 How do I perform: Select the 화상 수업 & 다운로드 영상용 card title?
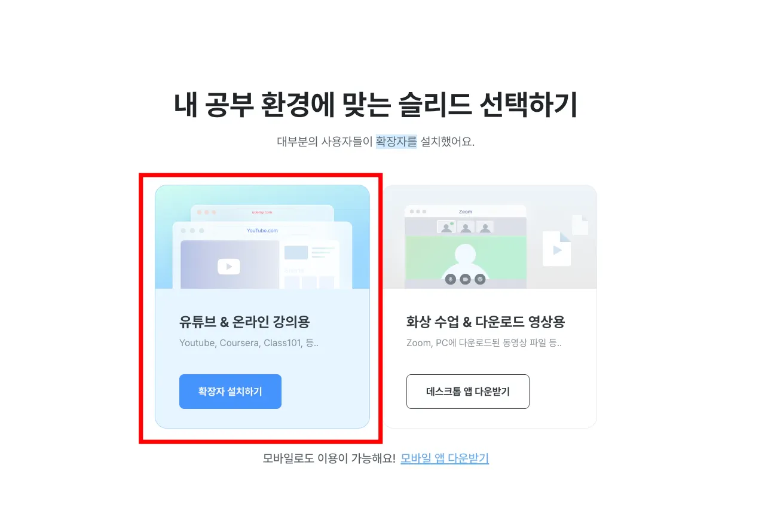click(x=485, y=322)
